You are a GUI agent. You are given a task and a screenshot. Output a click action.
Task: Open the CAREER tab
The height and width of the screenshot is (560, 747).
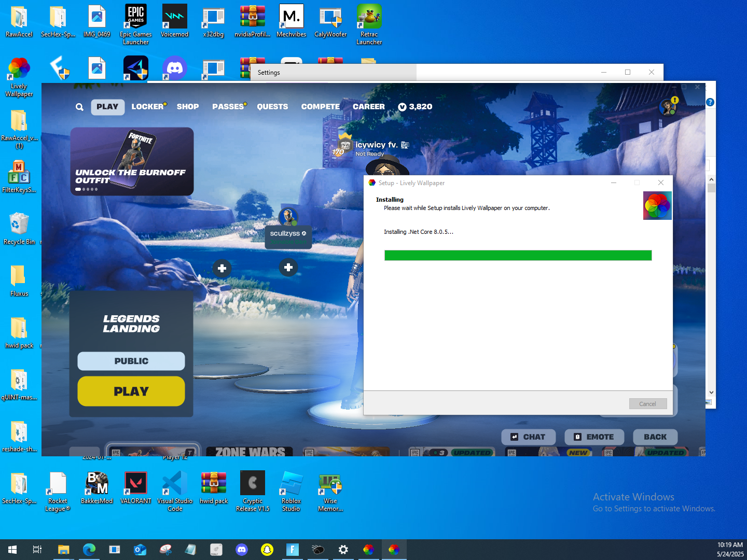[x=369, y=107]
